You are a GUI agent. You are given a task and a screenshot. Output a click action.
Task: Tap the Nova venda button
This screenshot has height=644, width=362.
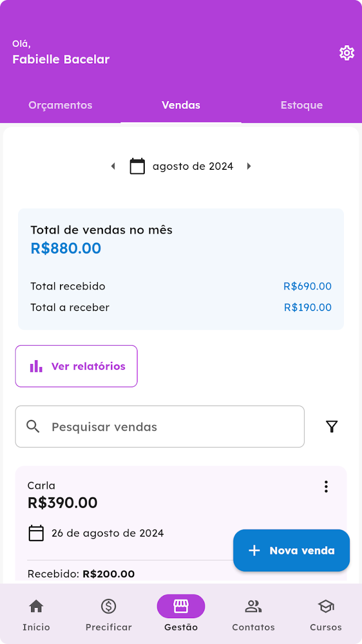(x=292, y=550)
